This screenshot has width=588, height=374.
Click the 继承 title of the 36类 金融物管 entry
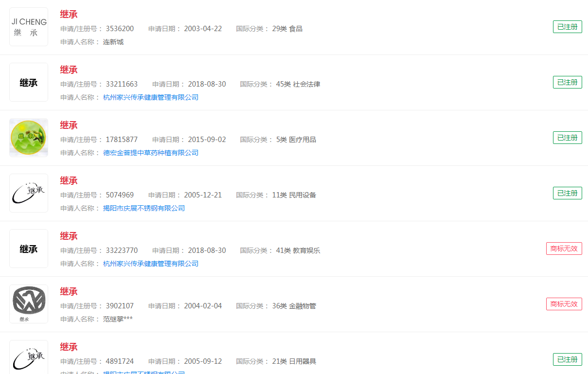(69, 292)
